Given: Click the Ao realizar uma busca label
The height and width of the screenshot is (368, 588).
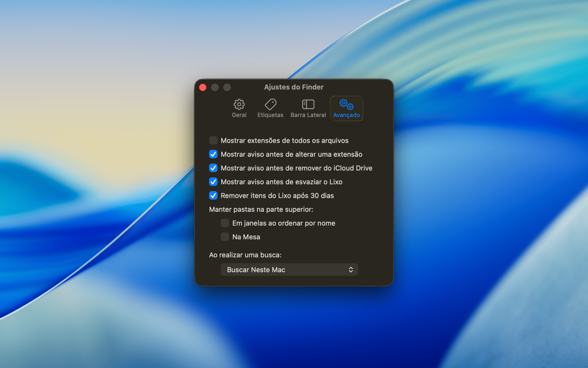Looking at the screenshot, I should coord(245,255).
